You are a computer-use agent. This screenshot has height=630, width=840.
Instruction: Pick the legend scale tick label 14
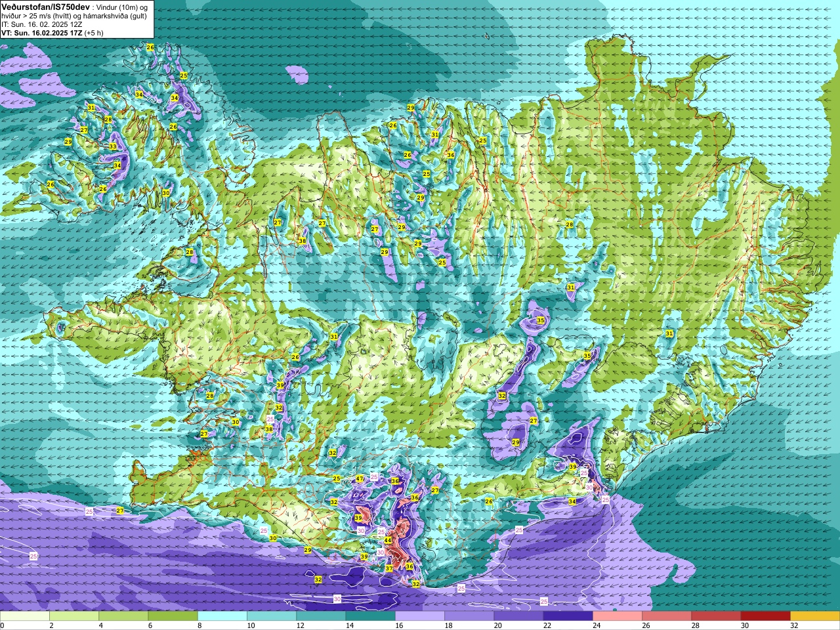tap(349, 625)
